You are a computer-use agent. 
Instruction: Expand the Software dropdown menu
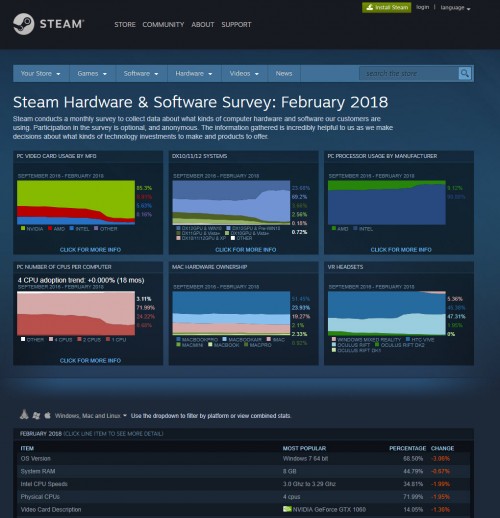[141, 74]
